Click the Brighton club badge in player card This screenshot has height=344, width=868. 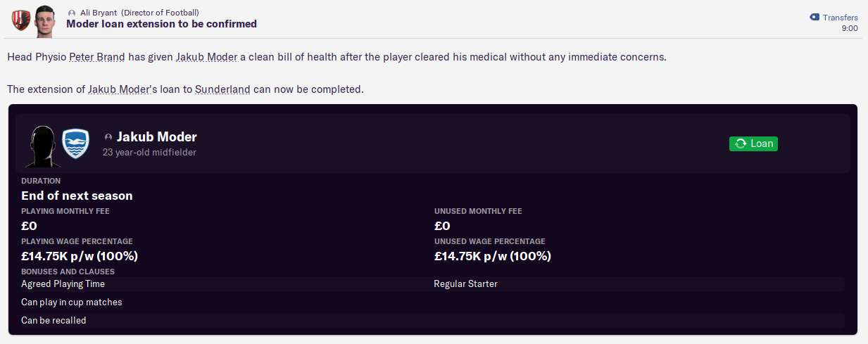coord(75,144)
